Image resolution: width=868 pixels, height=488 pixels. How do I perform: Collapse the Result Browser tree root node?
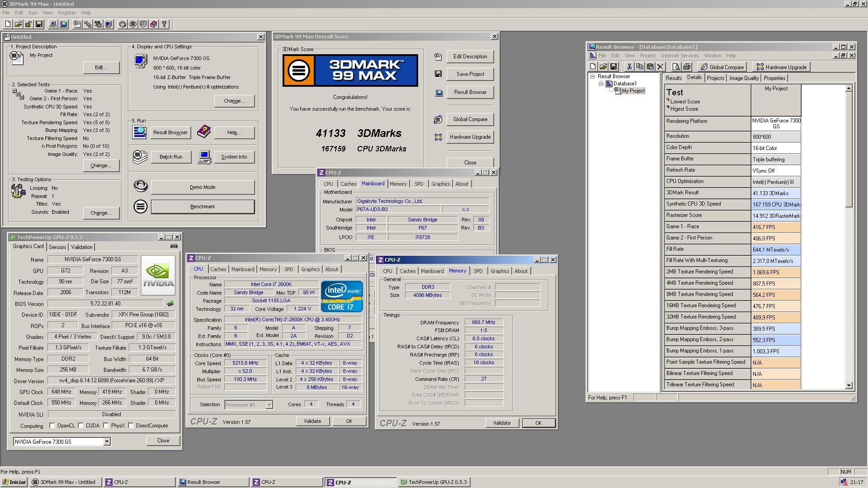(592, 76)
